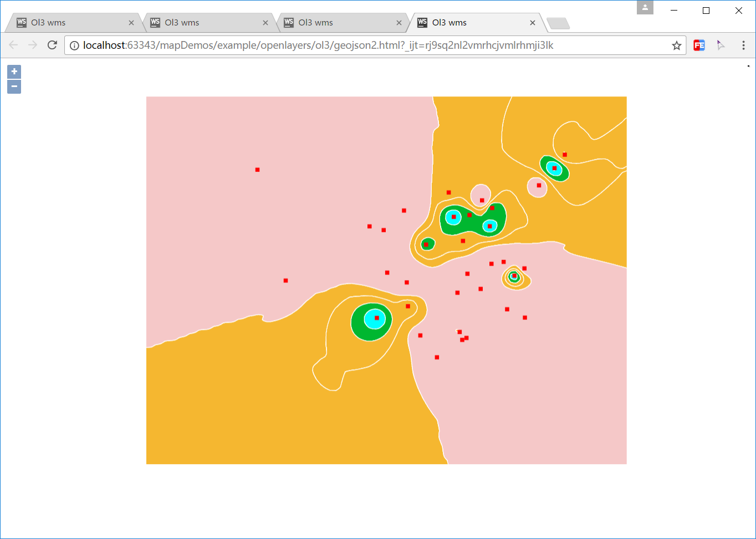The height and width of the screenshot is (539, 756).
Task: Click the browser forward arrow
Action: click(33, 45)
